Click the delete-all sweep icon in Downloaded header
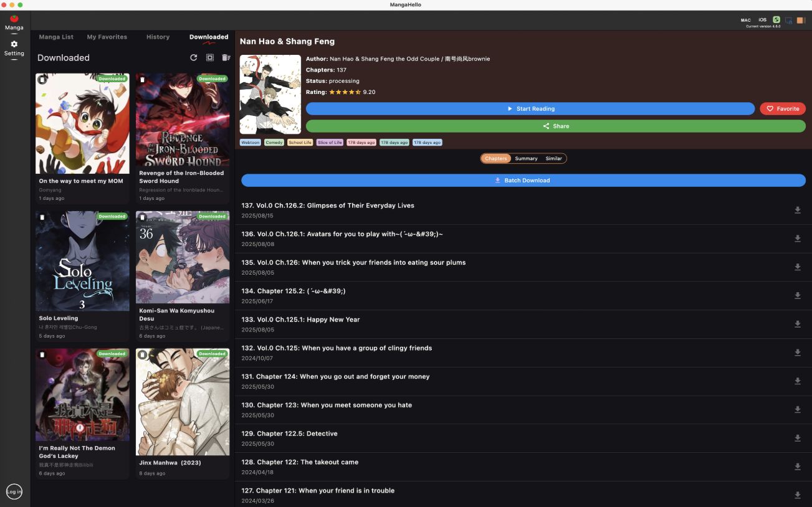The image size is (812, 507). (226, 57)
